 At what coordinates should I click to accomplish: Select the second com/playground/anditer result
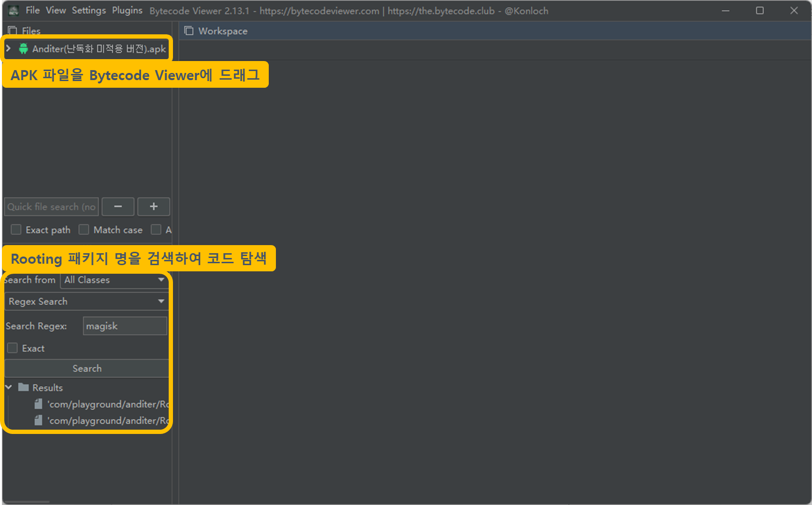(x=108, y=421)
